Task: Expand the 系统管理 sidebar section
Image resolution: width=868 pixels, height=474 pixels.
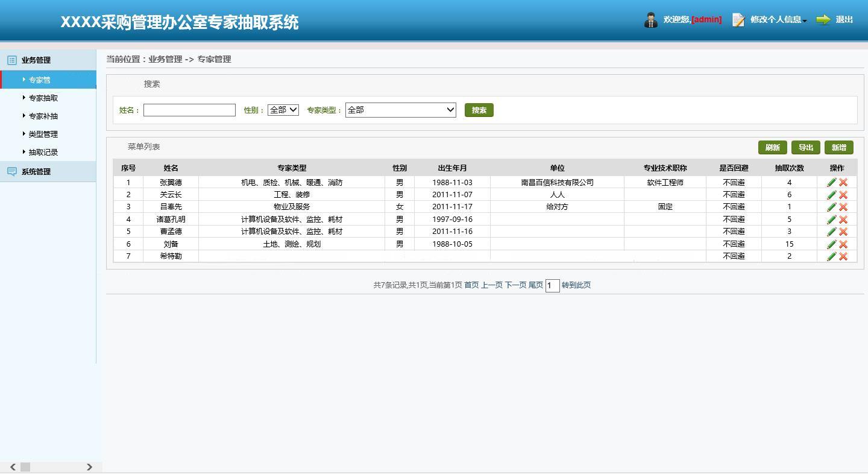Action: (48, 172)
